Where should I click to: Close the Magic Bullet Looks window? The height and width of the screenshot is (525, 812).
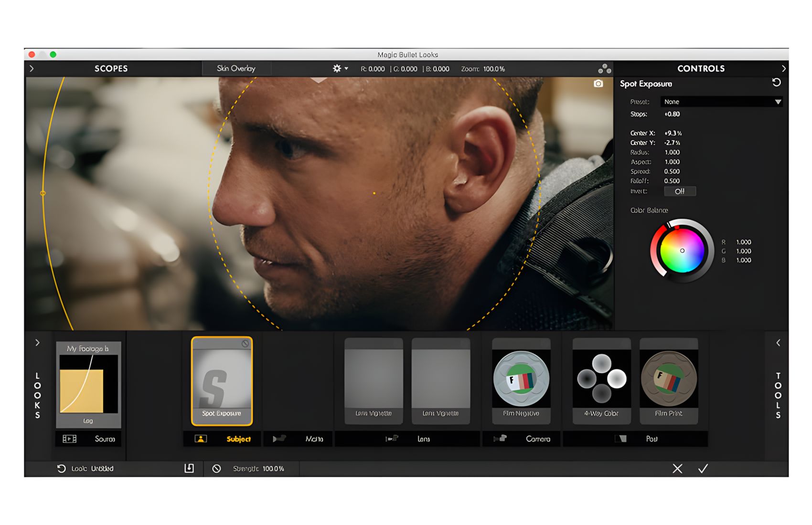pos(32,54)
